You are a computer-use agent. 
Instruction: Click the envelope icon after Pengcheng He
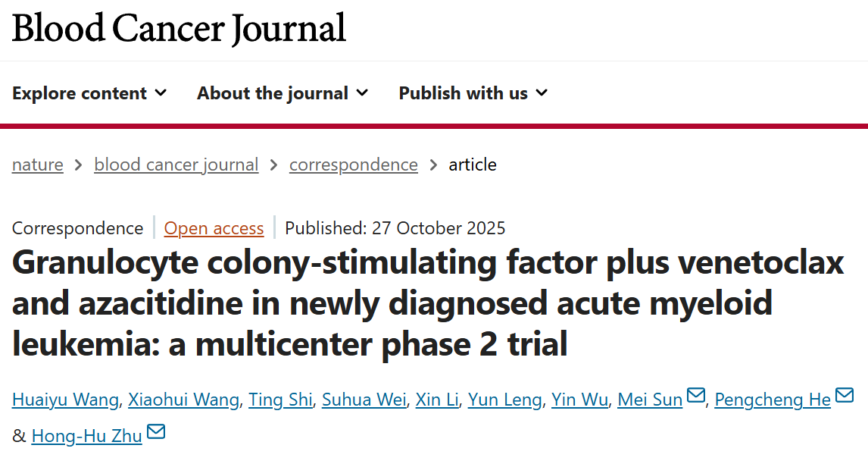click(844, 397)
